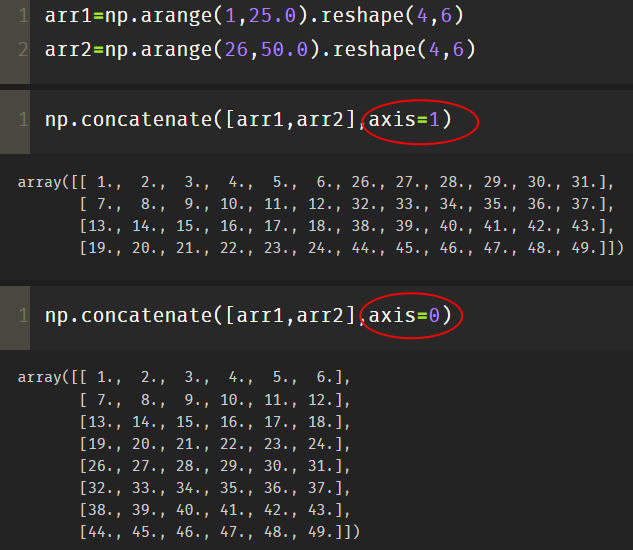Click row '[13., 14., 15., 16., 17., 18.],' in axis=0 output
This screenshot has width=633, height=550.
click(215, 422)
